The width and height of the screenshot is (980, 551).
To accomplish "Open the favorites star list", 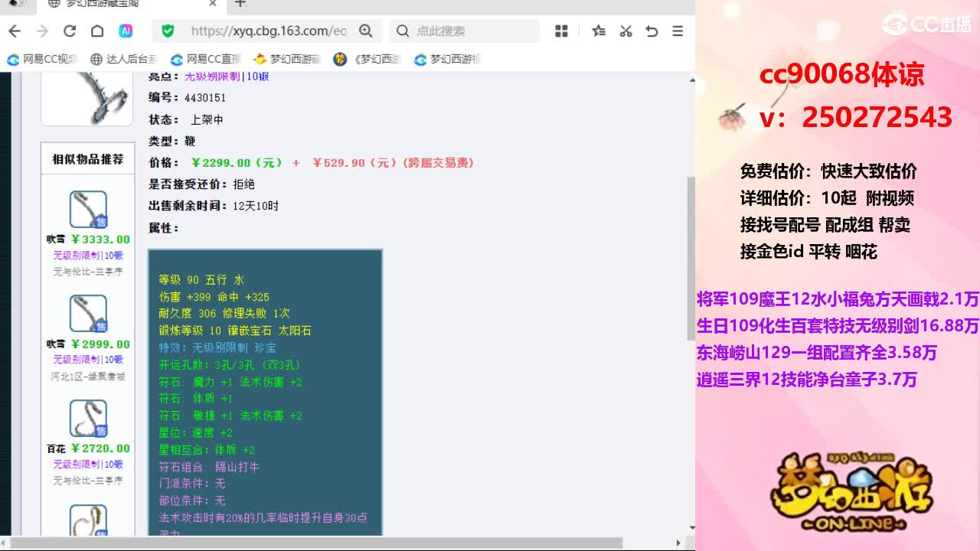I will click(599, 31).
